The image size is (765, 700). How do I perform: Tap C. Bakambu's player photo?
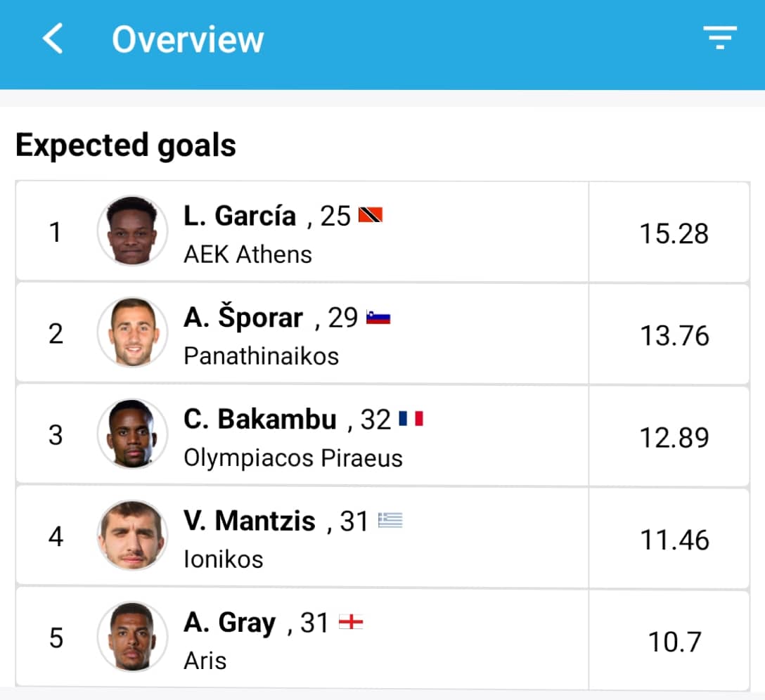point(132,434)
